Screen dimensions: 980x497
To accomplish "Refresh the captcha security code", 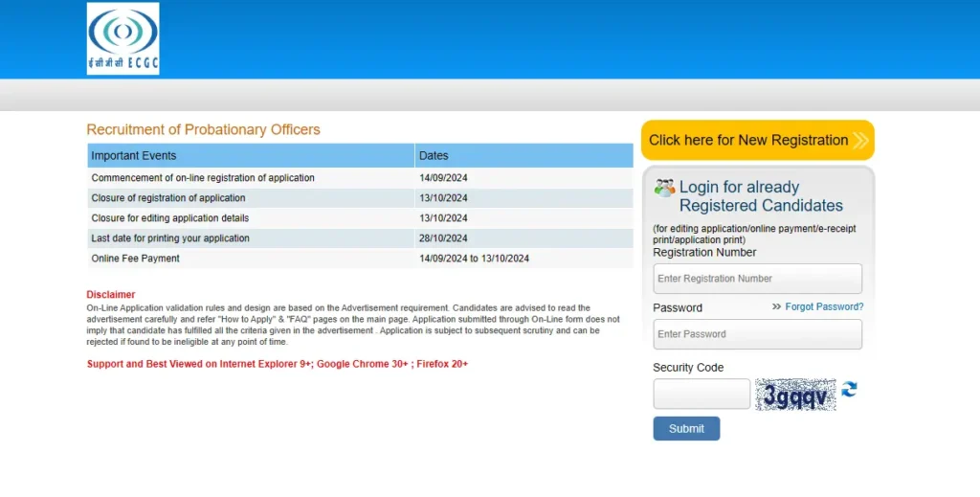I will point(849,390).
